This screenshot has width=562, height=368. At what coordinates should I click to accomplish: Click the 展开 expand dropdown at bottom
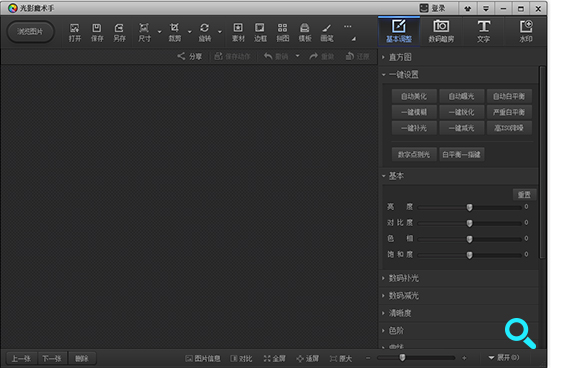tap(504, 358)
